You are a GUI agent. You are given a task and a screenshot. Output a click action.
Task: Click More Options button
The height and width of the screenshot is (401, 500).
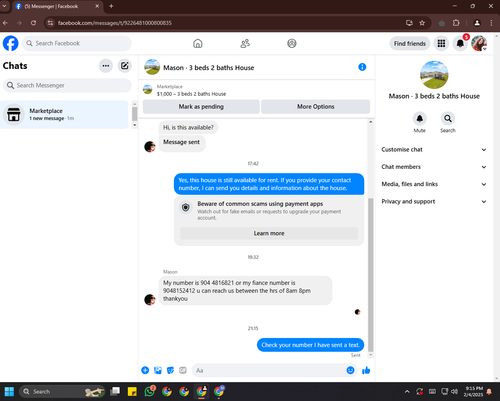(315, 107)
